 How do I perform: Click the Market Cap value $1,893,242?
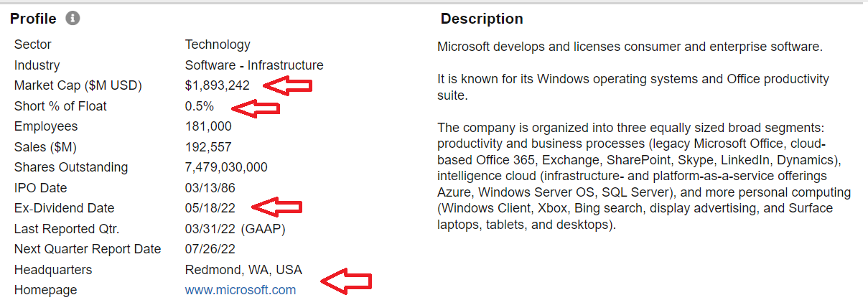218,85
